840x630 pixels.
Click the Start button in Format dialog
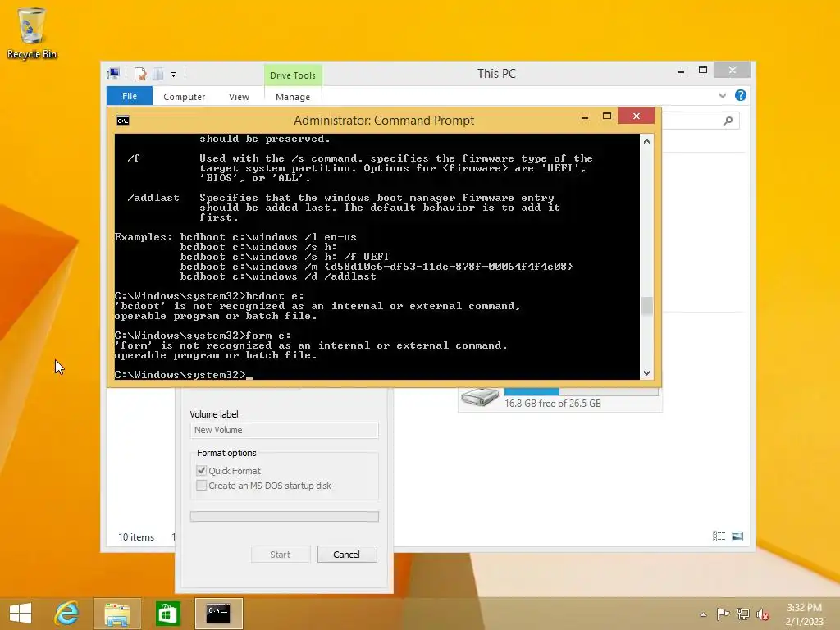[281, 555]
